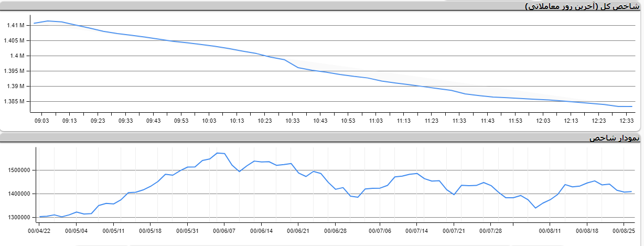Click the 00/04/22 date label
644x246 pixels.
coord(39,230)
